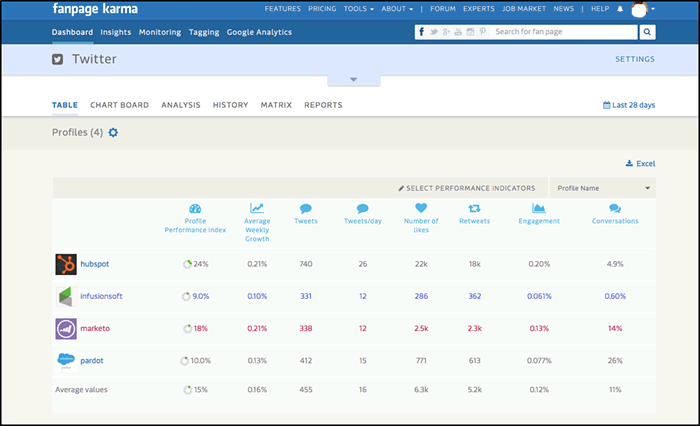
Task: Visit the NEWS link
Action: (563, 9)
